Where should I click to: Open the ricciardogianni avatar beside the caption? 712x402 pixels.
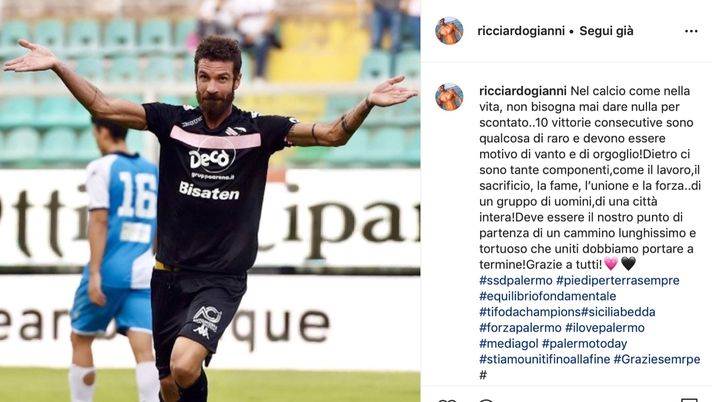(449, 97)
